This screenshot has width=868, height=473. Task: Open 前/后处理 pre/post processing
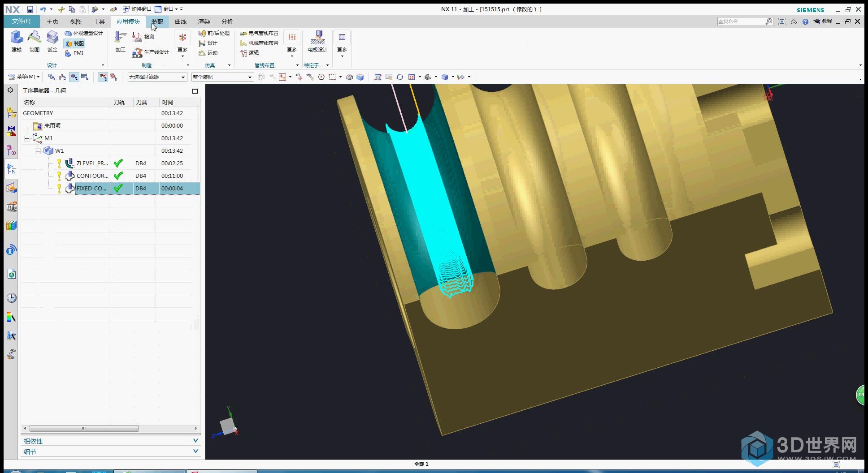214,33
